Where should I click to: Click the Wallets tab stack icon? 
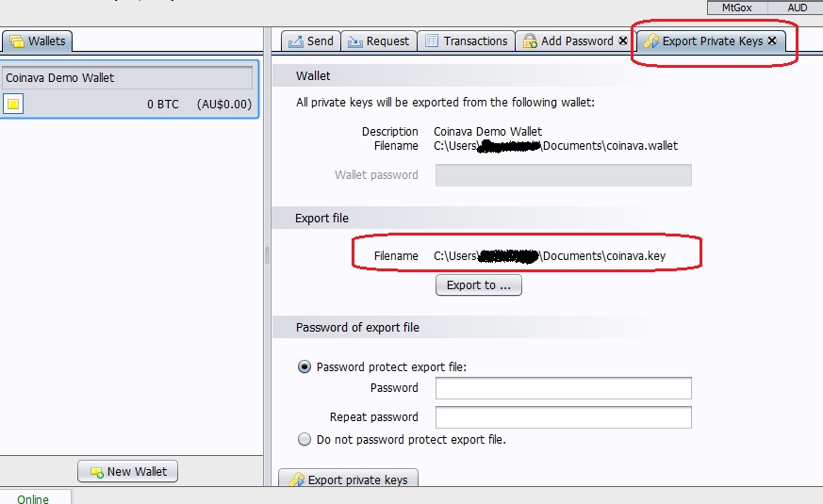[17, 41]
